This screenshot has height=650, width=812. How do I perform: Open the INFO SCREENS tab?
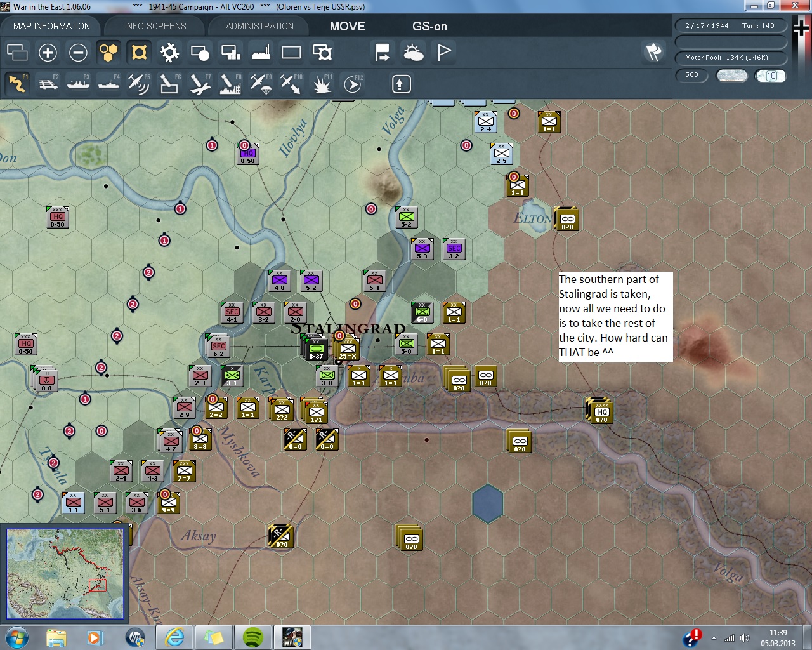155,26
